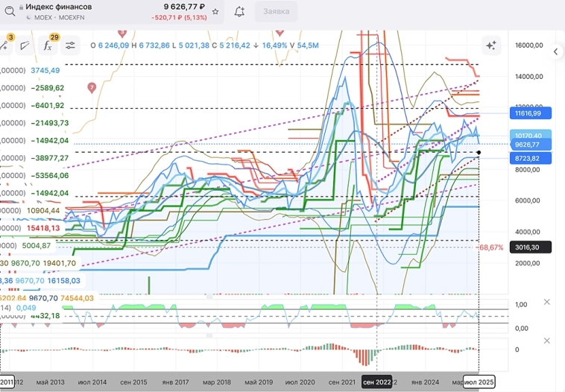Select the сен 2022 date marker
The image size is (565, 392).
376,382
